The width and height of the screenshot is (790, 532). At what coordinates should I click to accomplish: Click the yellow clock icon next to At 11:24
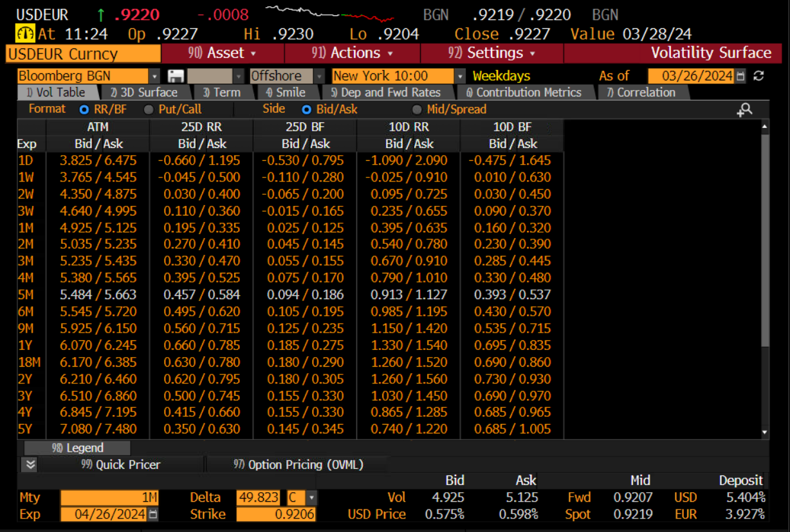pyautogui.click(x=25, y=34)
